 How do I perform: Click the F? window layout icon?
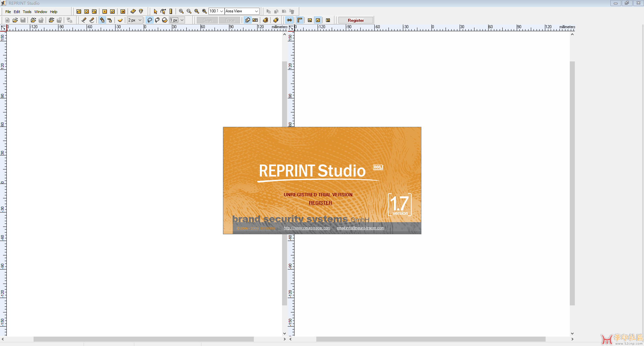(x=79, y=11)
